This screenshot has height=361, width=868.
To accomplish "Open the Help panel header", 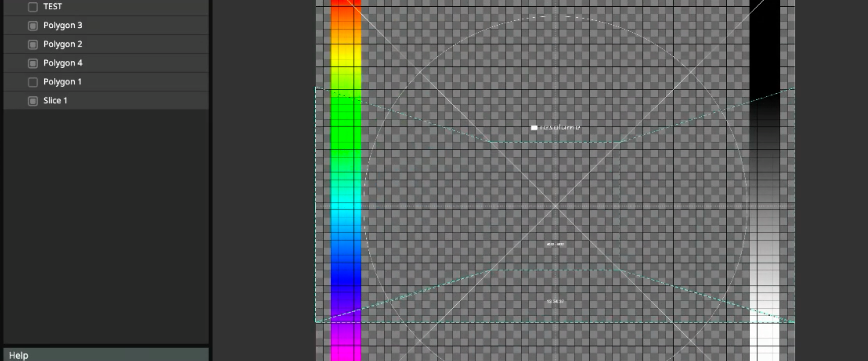I will pyautogui.click(x=19, y=355).
